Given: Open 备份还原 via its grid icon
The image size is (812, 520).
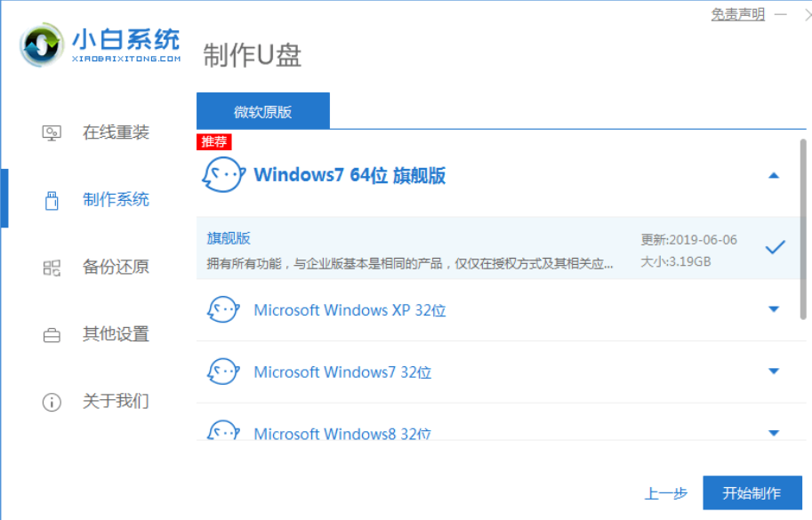Looking at the screenshot, I should pyautogui.click(x=52, y=268).
